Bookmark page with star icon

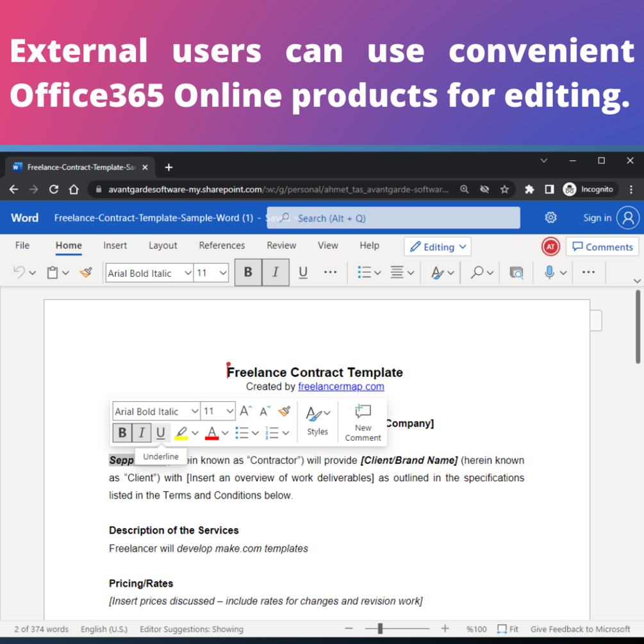click(504, 189)
